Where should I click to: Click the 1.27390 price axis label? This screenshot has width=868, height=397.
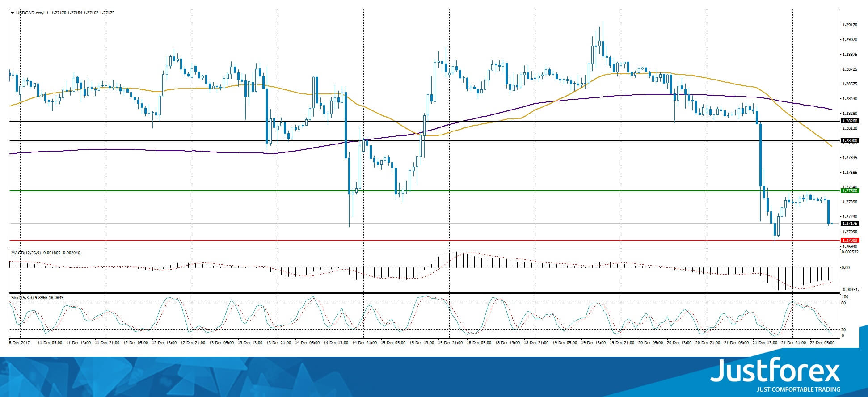tap(850, 202)
